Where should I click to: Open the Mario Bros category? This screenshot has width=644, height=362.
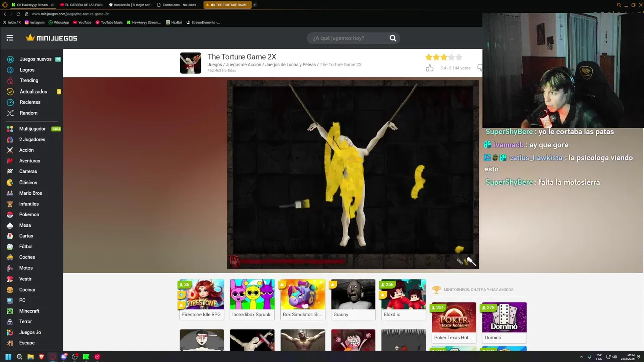point(32,193)
